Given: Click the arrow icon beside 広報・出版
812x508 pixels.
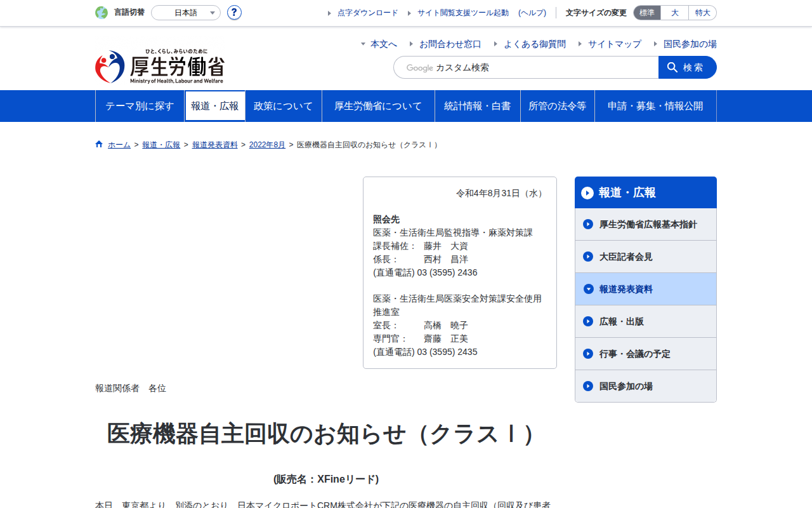Looking at the screenshot, I should [x=588, y=321].
